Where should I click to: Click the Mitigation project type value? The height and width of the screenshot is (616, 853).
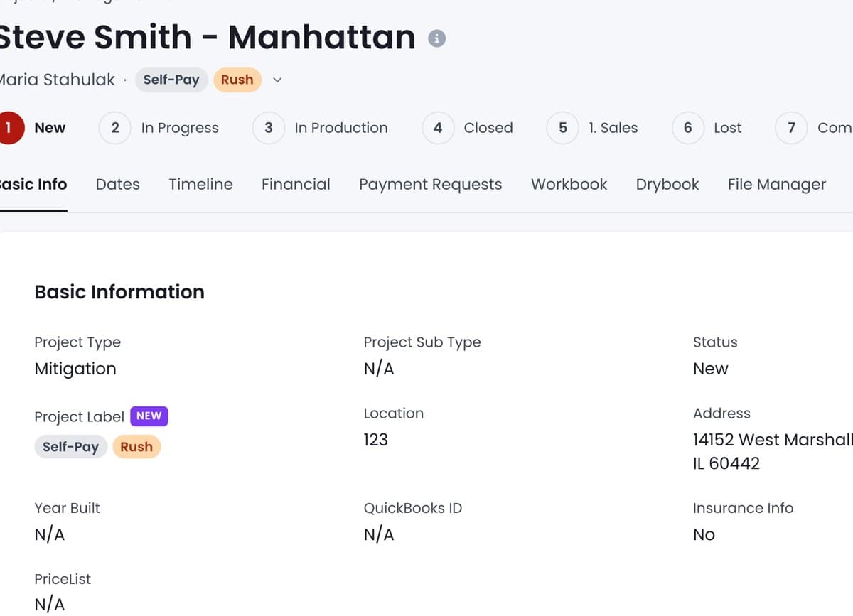(75, 369)
